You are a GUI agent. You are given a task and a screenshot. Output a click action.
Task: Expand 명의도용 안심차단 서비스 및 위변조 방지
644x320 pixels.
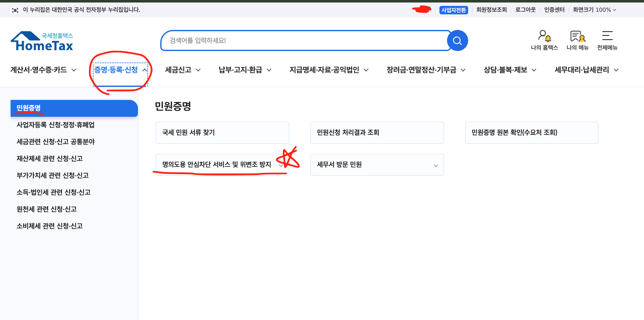coord(222,165)
